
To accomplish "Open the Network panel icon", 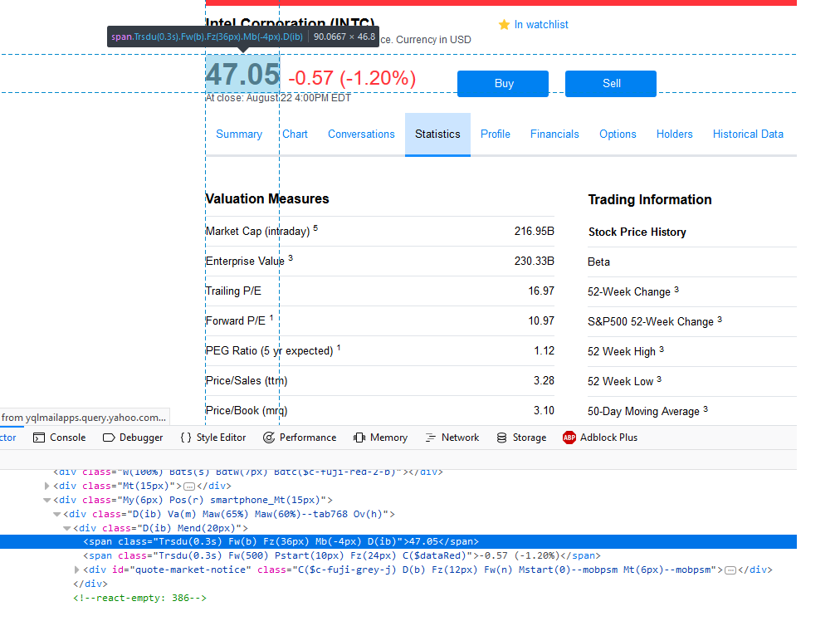I will pos(431,438).
